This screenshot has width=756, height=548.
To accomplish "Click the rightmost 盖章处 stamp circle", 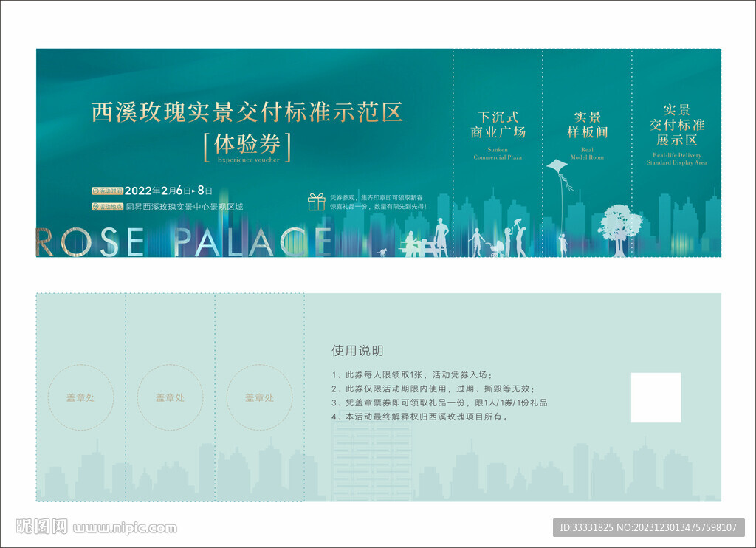I will pos(259,397).
